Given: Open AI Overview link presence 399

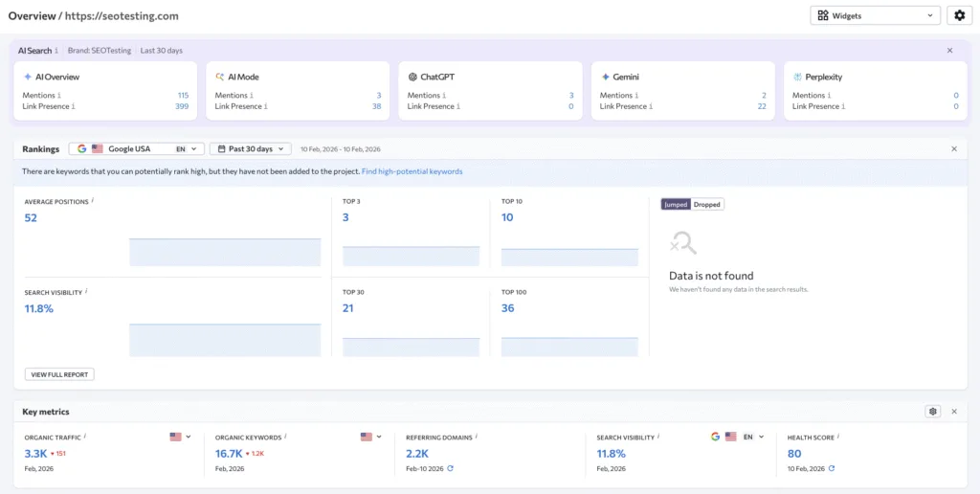Looking at the screenshot, I should pyautogui.click(x=182, y=107).
